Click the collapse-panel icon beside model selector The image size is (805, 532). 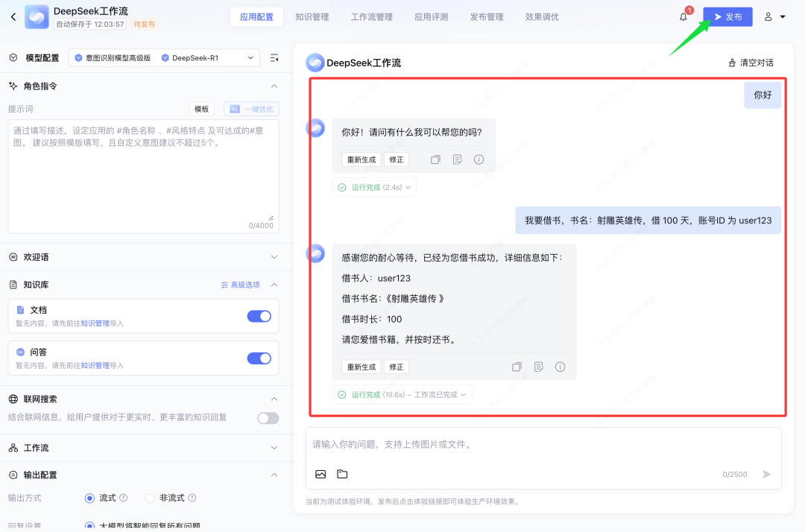274,58
